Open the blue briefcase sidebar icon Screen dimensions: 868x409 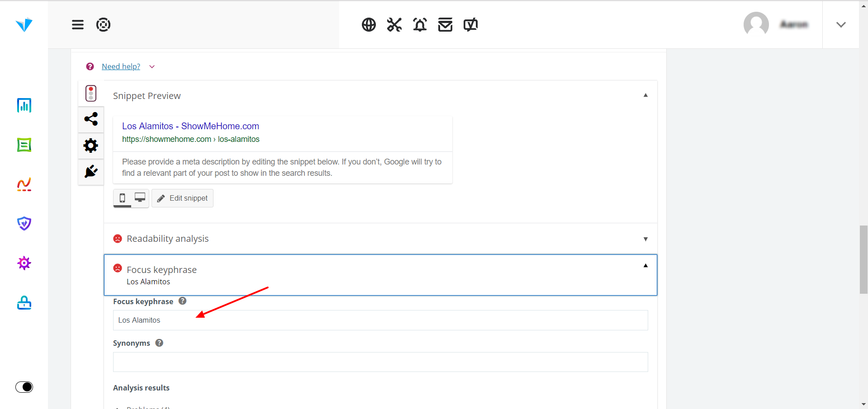pyautogui.click(x=24, y=302)
